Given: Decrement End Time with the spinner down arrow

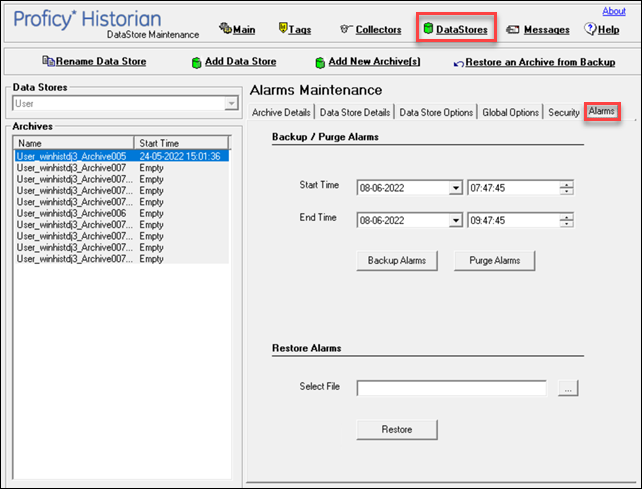Looking at the screenshot, I should (567, 224).
